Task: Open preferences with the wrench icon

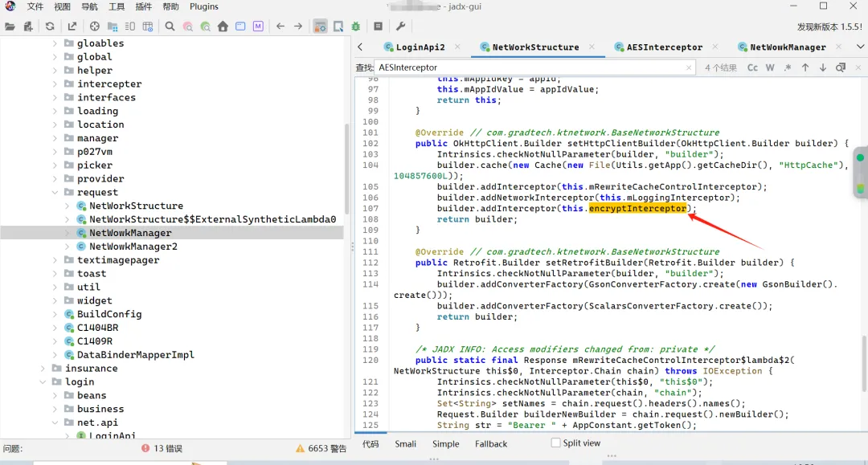Action: 401,27
